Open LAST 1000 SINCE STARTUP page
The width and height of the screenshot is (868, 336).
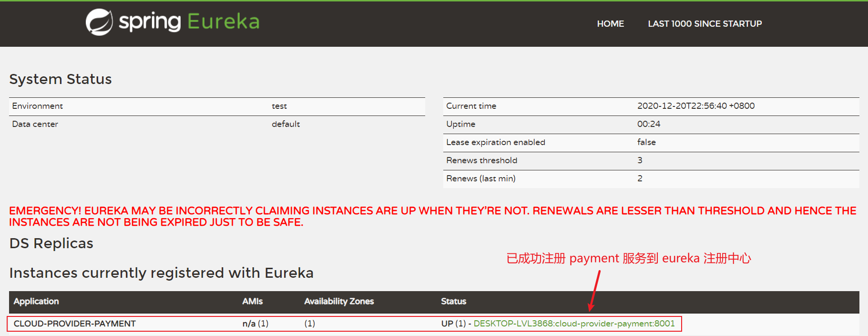point(705,24)
